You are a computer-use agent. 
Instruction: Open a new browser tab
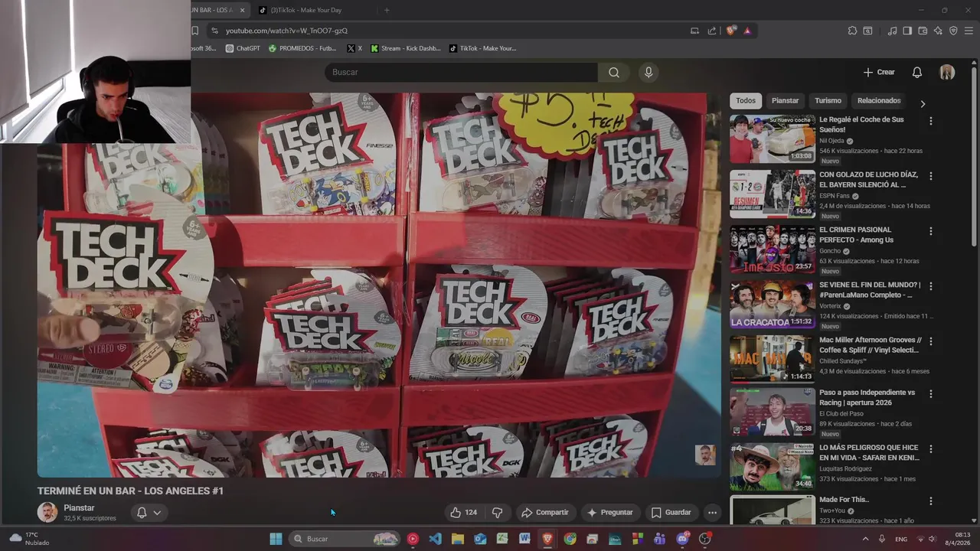(387, 10)
